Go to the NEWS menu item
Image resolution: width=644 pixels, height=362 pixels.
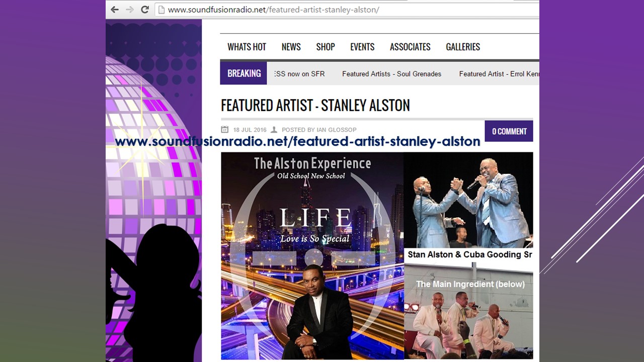coord(291,47)
